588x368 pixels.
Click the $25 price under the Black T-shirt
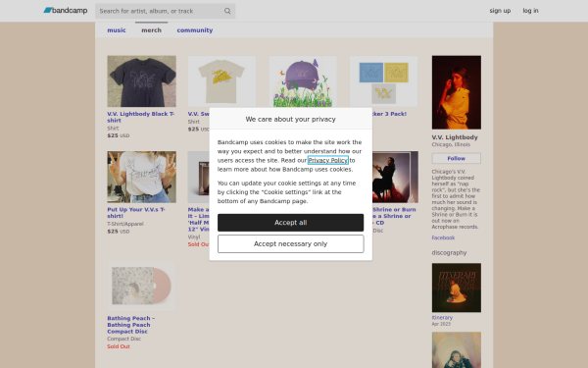coord(119,135)
